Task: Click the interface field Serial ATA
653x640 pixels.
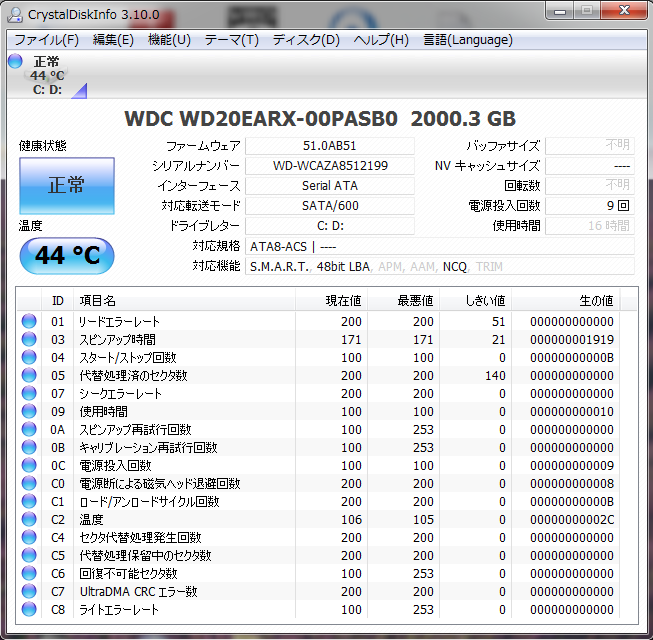Action: tap(330, 186)
